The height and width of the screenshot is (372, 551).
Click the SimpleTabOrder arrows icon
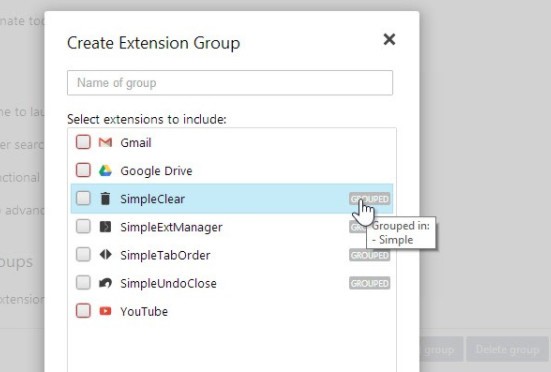pyautogui.click(x=105, y=254)
